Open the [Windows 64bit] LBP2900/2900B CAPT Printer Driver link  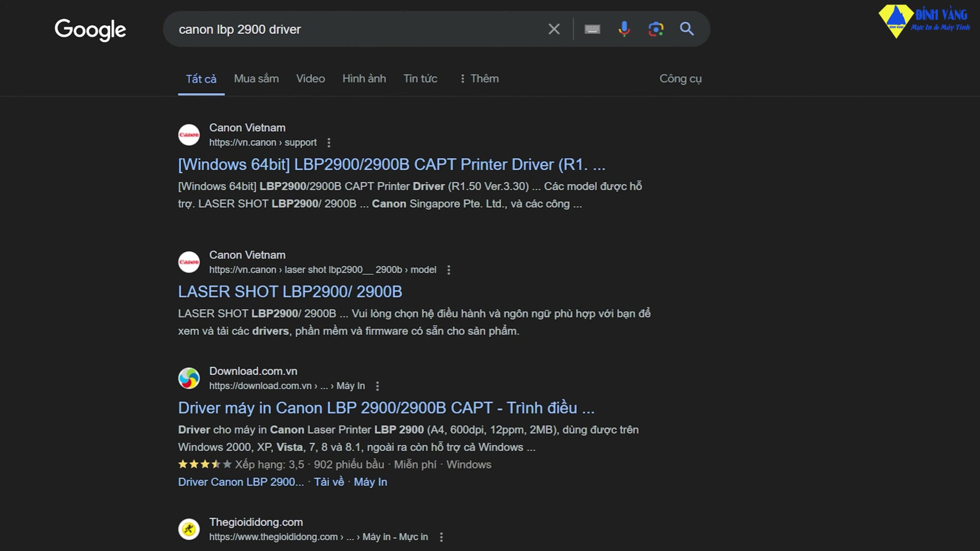pyautogui.click(x=392, y=165)
